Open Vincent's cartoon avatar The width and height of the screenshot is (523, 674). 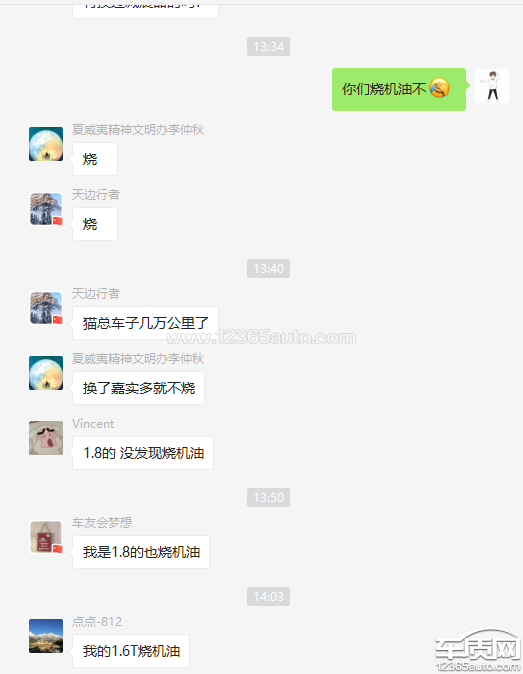pyautogui.click(x=46, y=438)
